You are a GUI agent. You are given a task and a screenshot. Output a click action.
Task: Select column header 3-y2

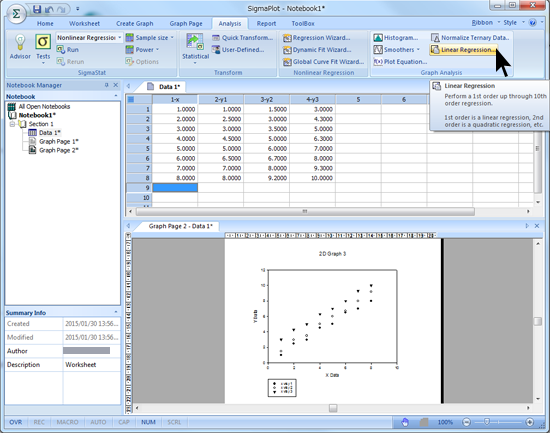267,100
